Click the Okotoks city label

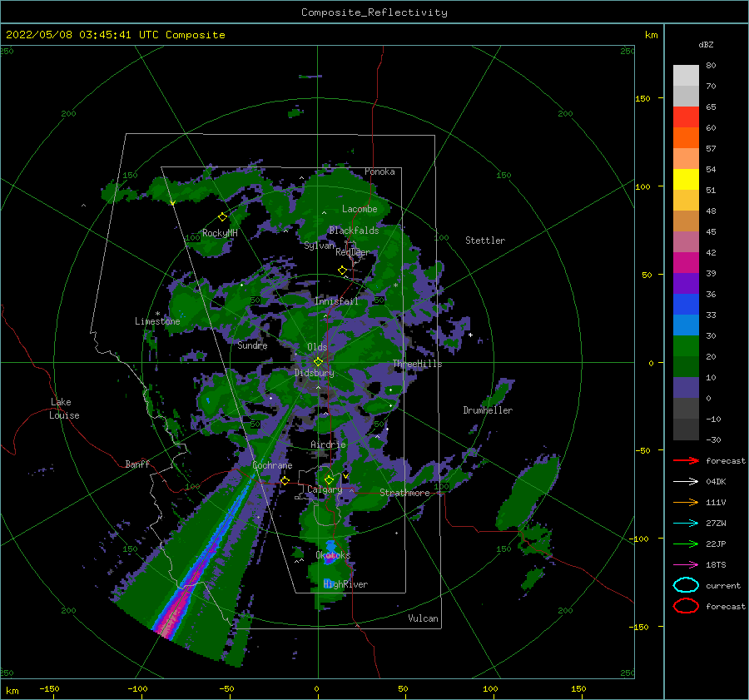click(x=334, y=554)
